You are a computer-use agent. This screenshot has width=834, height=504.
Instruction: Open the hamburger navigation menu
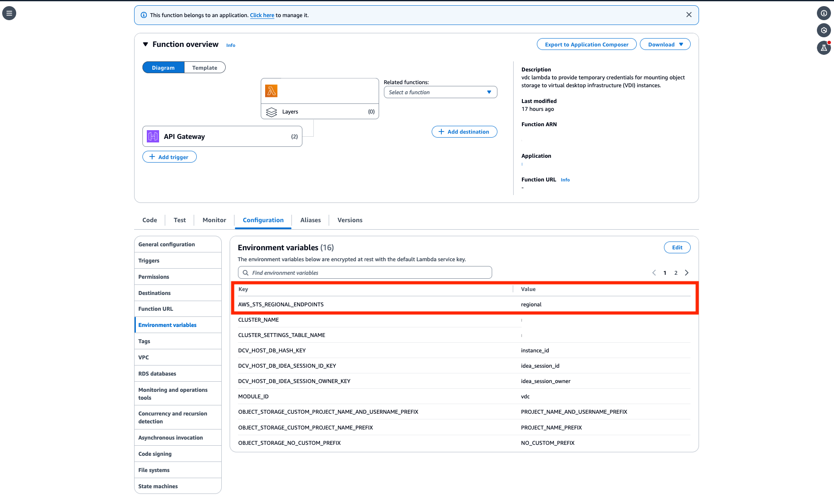[x=9, y=13]
